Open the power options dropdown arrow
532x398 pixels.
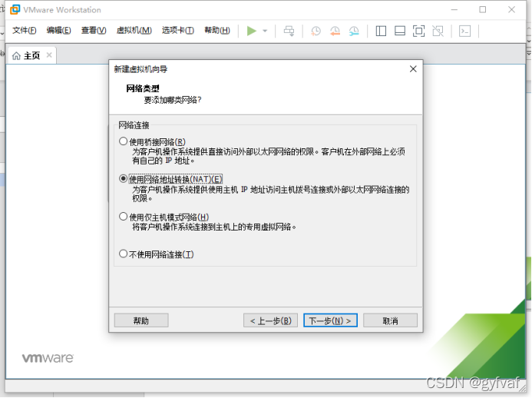click(x=265, y=31)
